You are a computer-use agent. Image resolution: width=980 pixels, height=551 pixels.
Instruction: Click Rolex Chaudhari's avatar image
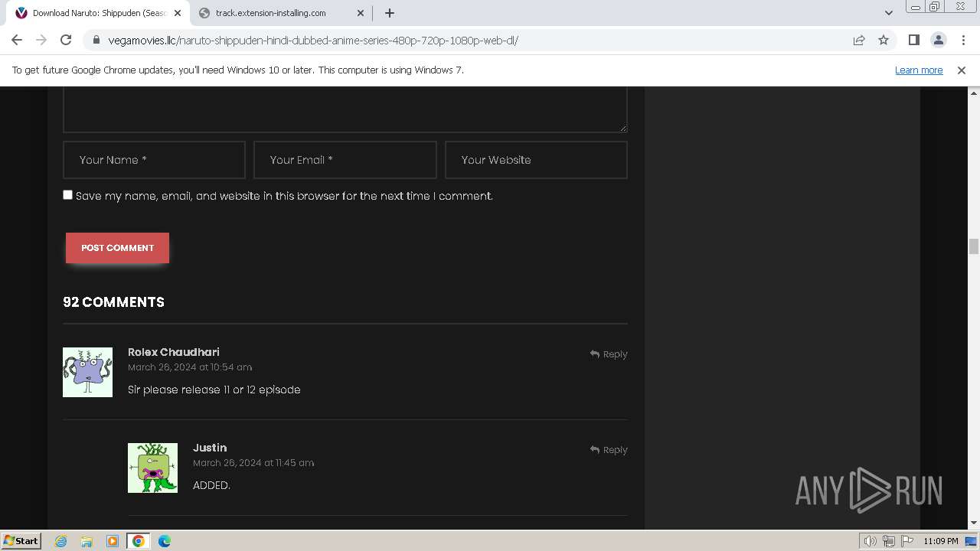tap(87, 372)
